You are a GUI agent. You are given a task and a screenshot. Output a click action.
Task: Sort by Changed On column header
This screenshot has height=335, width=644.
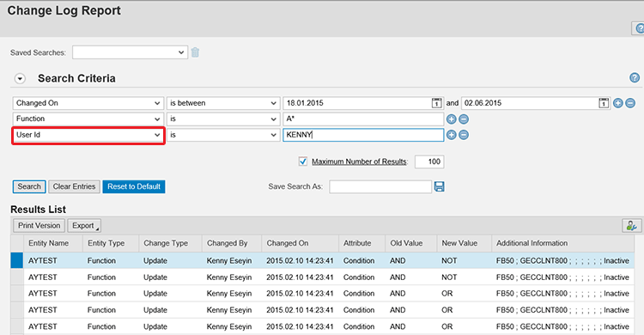(300, 243)
